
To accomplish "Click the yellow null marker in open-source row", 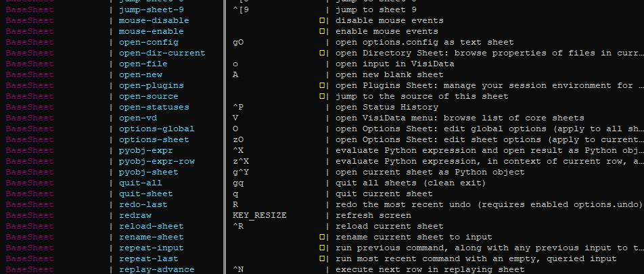I will click(x=322, y=95).
